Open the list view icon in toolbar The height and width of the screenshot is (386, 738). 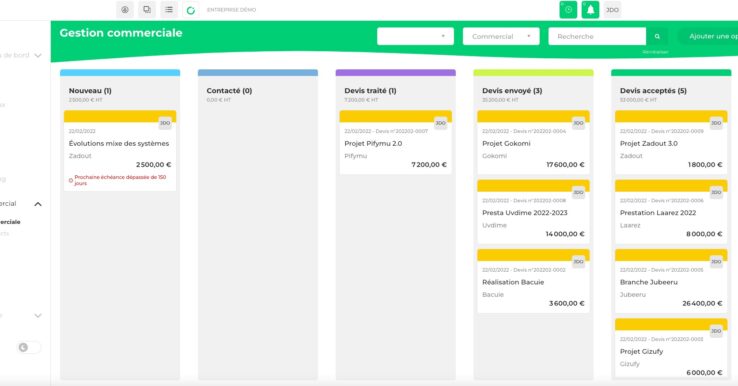click(x=169, y=9)
